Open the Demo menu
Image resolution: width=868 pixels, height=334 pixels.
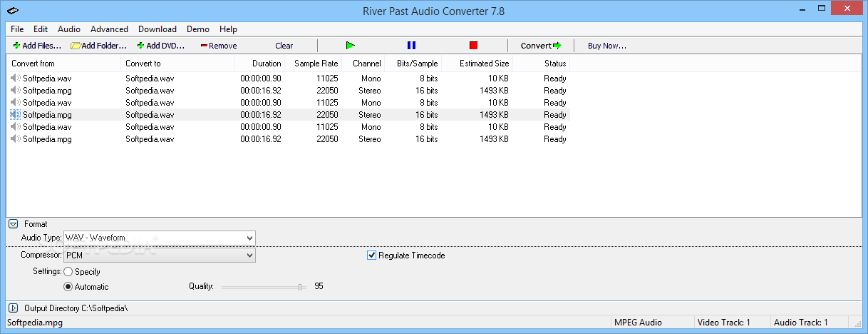tap(198, 29)
